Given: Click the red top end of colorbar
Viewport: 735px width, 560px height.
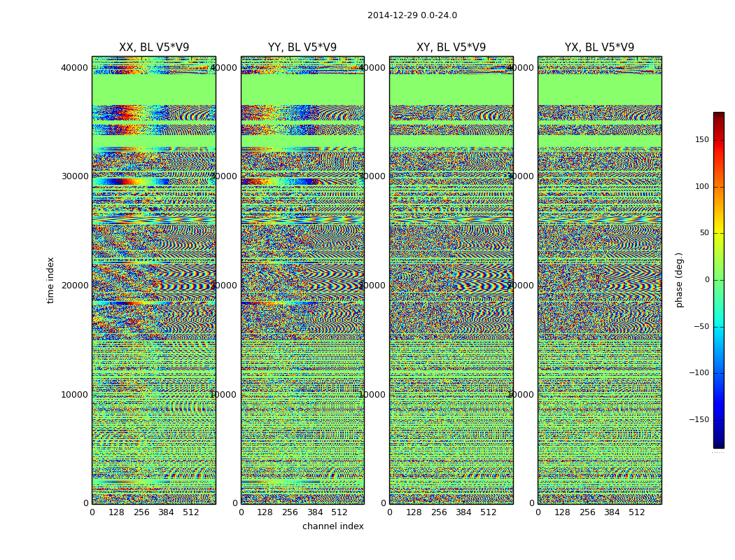Looking at the screenshot, I should pos(719,115).
